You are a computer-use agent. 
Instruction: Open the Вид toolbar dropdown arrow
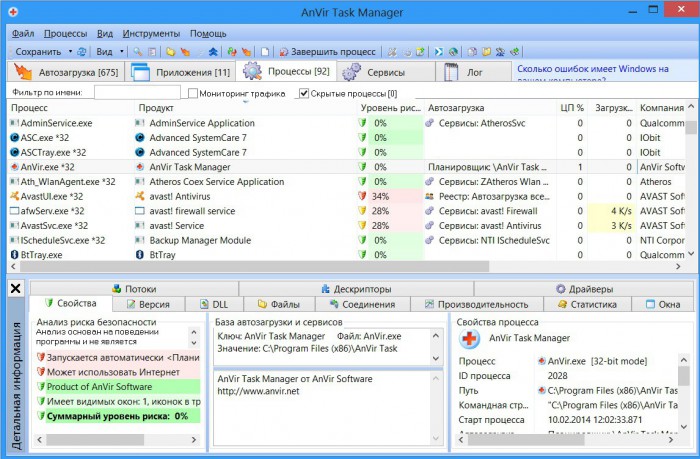coord(122,52)
